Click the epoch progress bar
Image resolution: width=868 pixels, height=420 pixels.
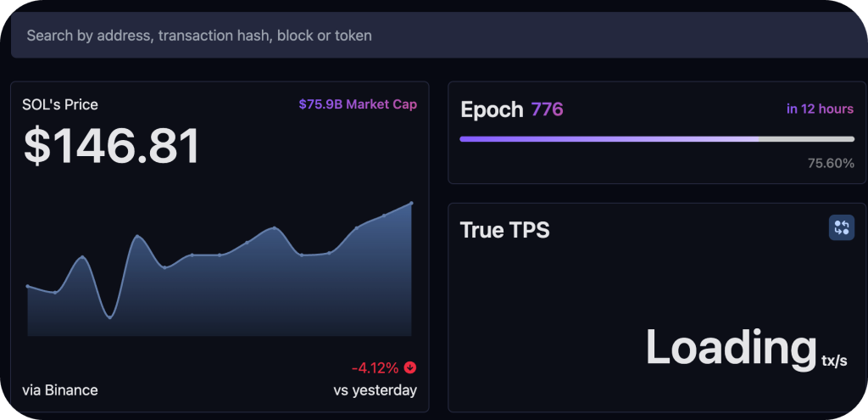coord(657,139)
